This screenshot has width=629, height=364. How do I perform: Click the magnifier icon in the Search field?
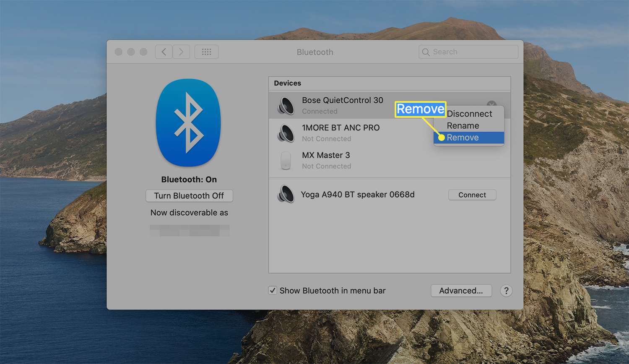click(x=426, y=52)
